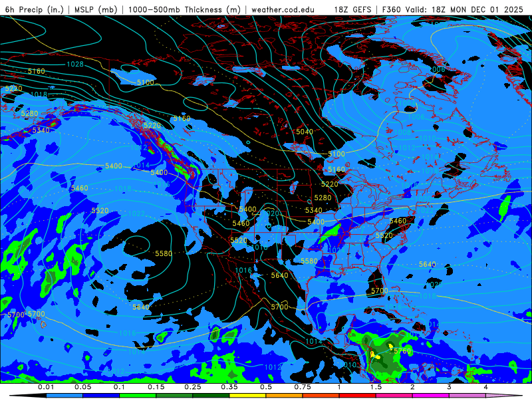Click the "MSLP (mb)" header text

coord(96,9)
